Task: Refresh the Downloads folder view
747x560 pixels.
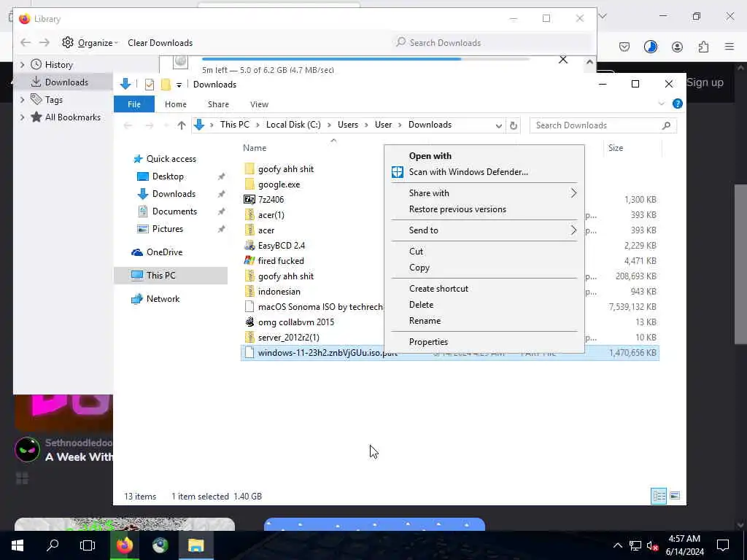Action: pyautogui.click(x=513, y=125)
